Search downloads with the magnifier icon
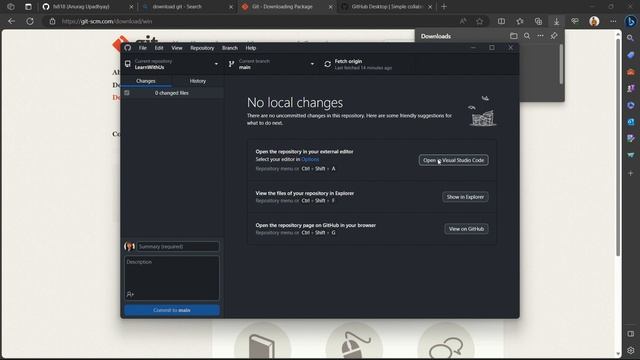 coord(527,36)
